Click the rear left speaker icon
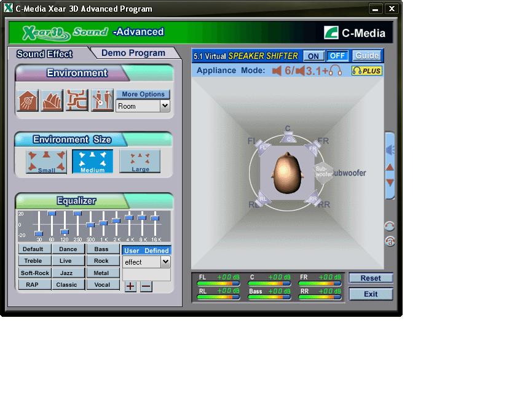The image size is (528, 420). point(262,199)
